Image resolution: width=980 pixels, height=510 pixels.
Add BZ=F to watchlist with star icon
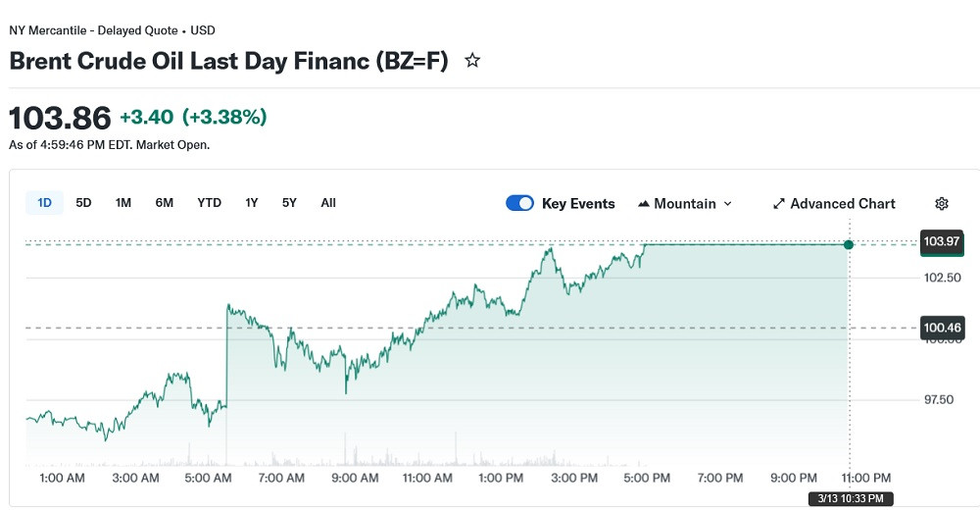pos(472,61)
